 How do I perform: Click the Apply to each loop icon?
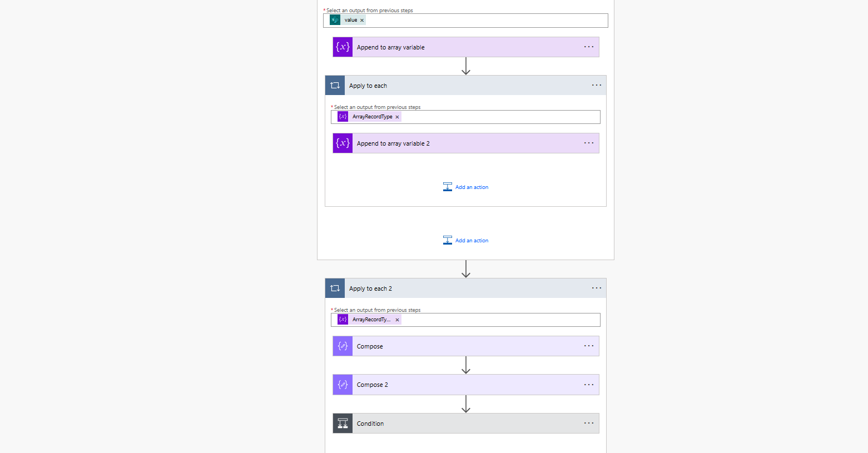(335, 86)
